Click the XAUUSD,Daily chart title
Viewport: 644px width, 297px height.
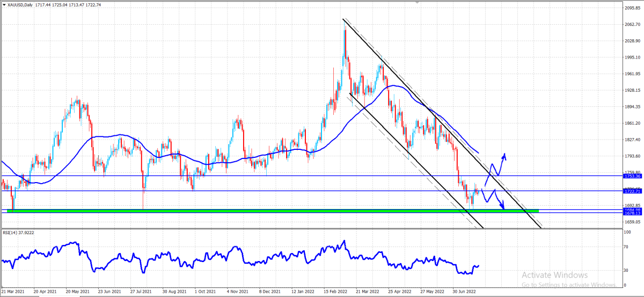pyautogui.click(x=20, y=4)
